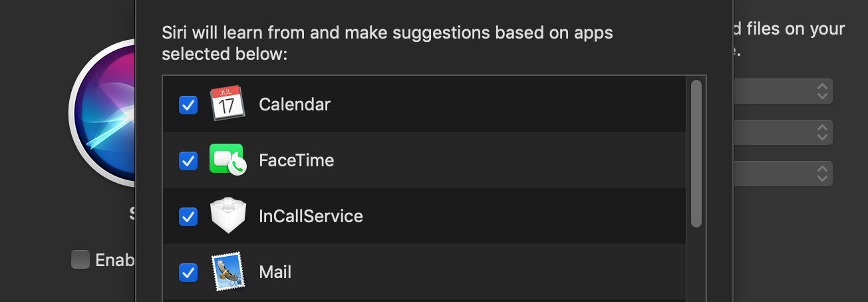The image size is (868, 302).
Task: Click the green FaceTime app icon
Action: pyautogui.click(x=227, y=160)
